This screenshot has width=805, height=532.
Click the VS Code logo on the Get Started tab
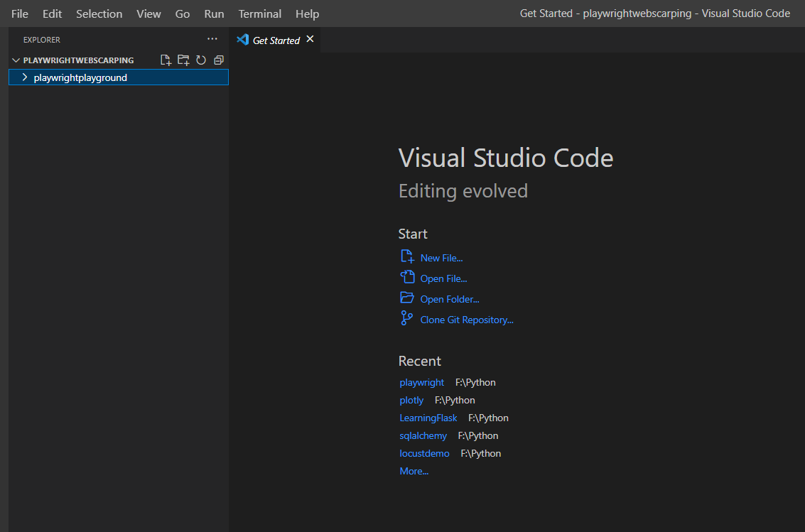point(242,40)
